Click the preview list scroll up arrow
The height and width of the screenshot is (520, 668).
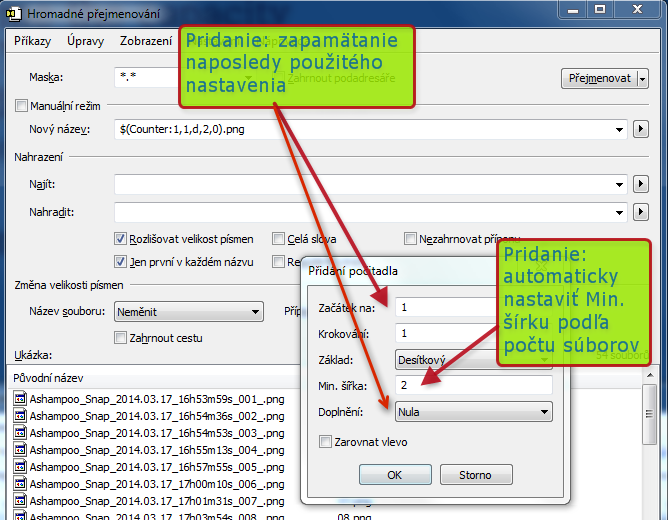pyautogui.click(x=650, y=375)
